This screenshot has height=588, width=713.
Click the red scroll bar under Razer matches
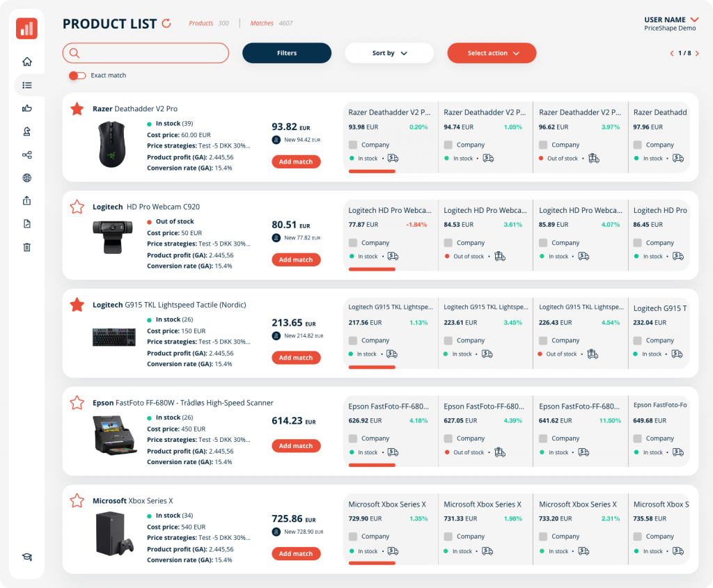tap(372, 171)
